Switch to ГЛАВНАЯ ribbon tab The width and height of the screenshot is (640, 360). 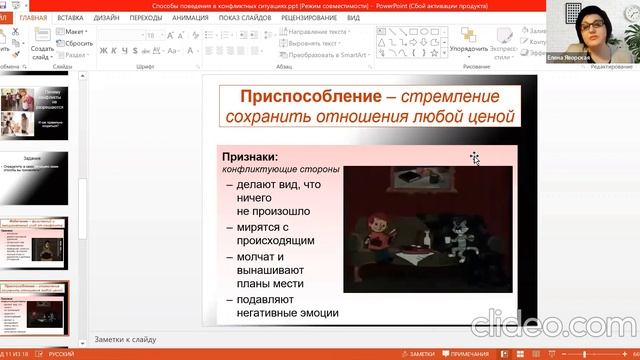pyautogui.click(x=33, y=18)
